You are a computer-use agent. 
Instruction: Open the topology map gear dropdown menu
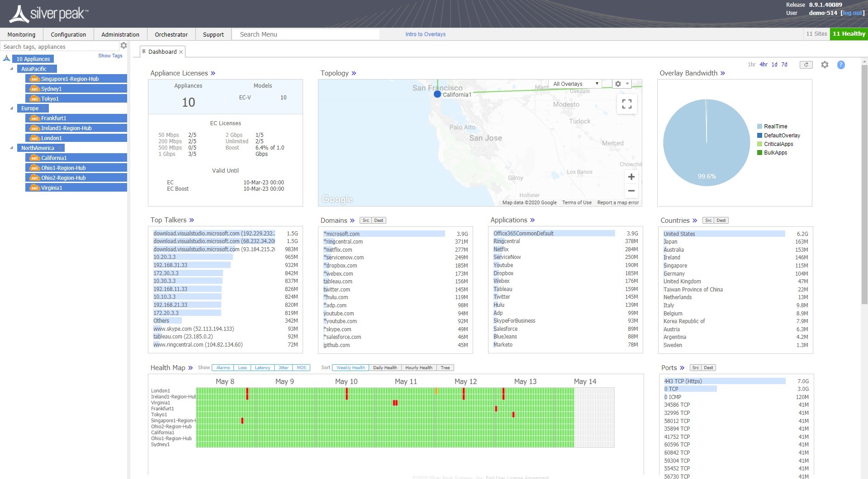622,84
